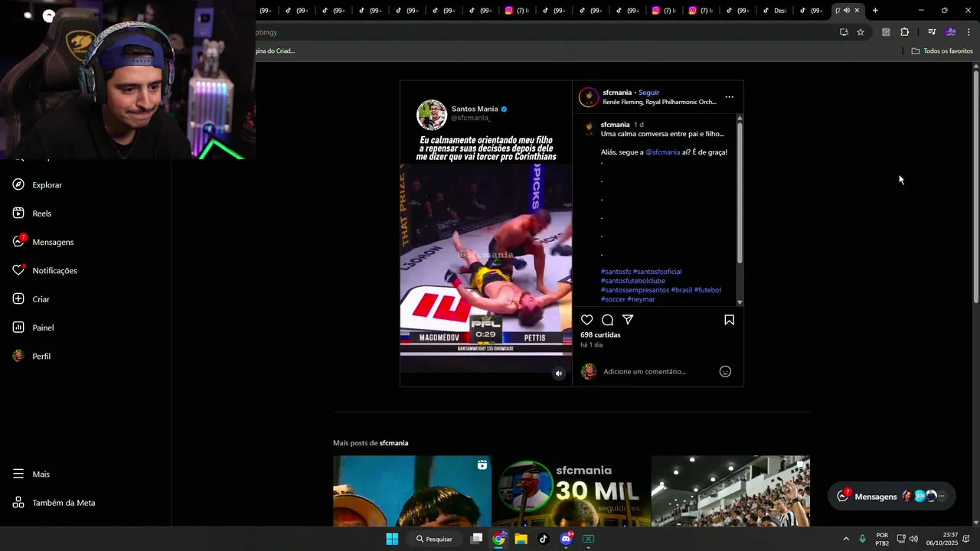View the 698 curtidas likes list

pos(600,335)
